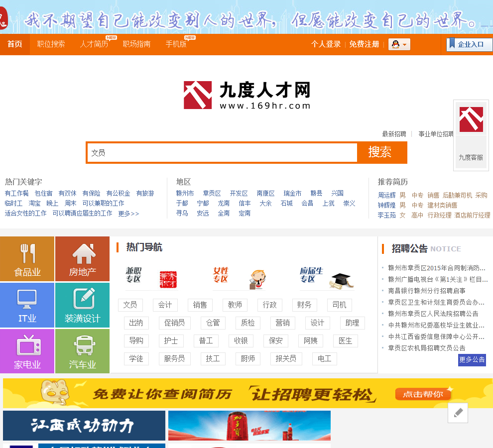Go to 首页 home tab
The height and width of the screenshot is (448, 493).
[x=15, y=44]
